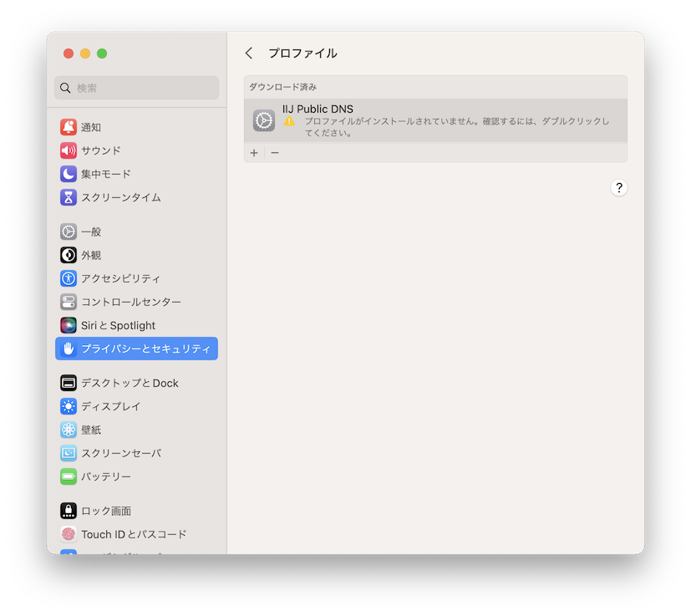Select デスクトップと Dock in the sidebar

click(x=137, y=383)
